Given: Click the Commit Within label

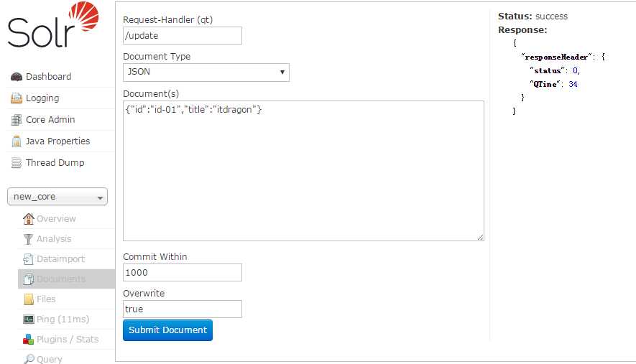Looking at the screenshot, I should tap(155, 256).
